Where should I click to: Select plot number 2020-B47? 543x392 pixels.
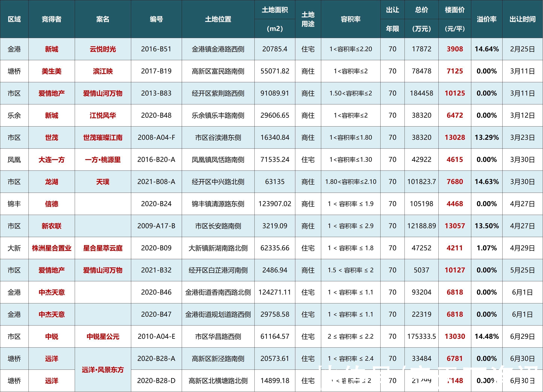156,314
